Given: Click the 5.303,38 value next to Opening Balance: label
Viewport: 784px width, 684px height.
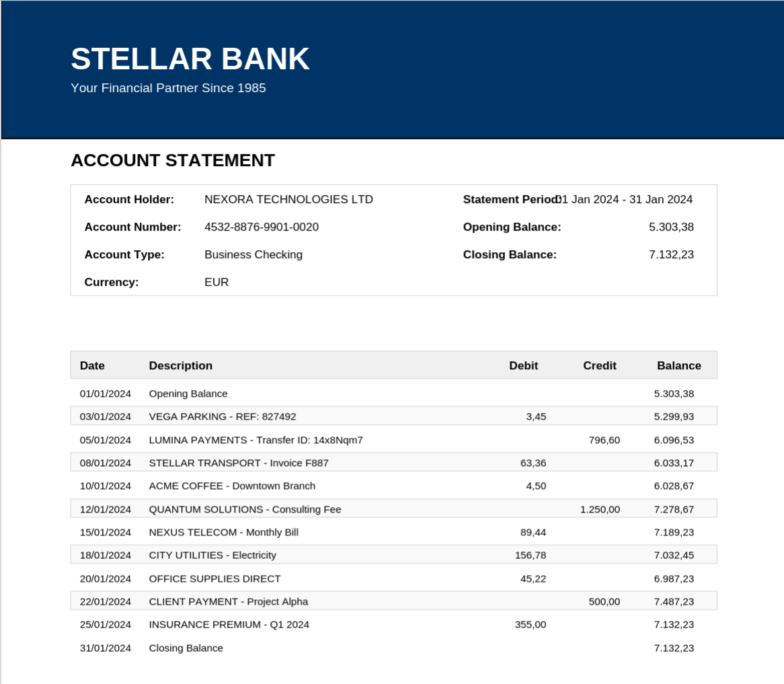Looking at the screenshot, I should pyautogui.click(x=671, y=227).
